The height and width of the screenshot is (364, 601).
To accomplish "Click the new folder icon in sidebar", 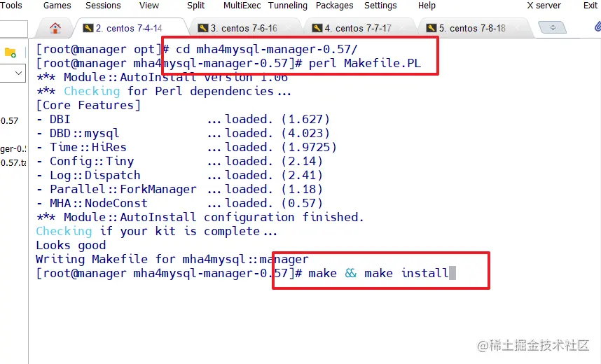I will click(x=11, y=52).
